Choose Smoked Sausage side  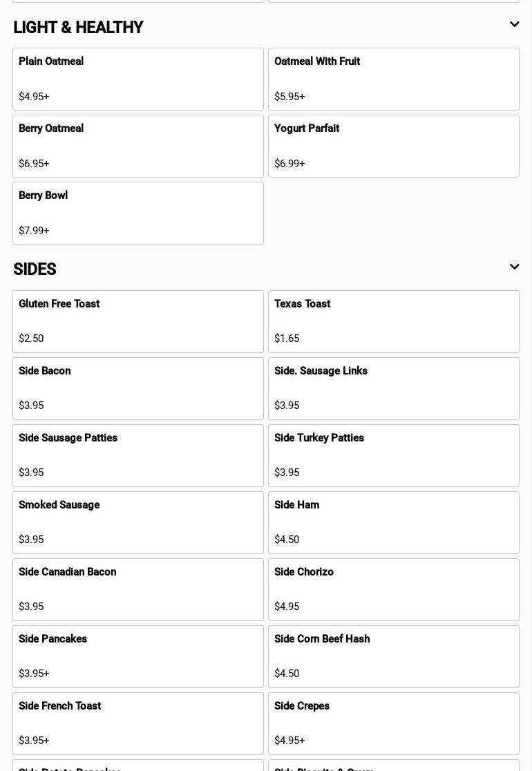[138, 522]
